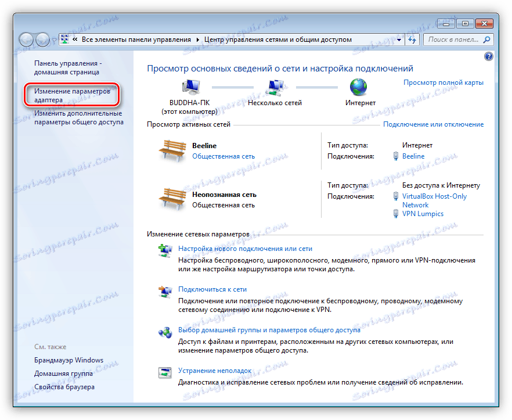Screen dimensions: 512x420
Task: Minimize the control panel window
Action: (446, 24)
